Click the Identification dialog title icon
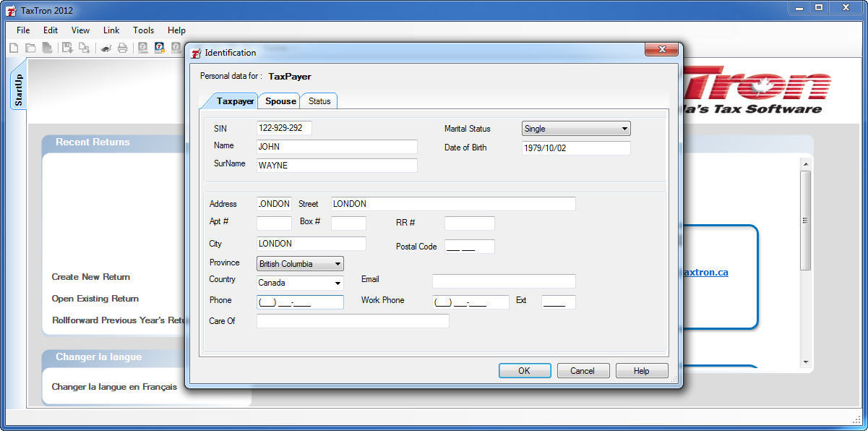Screen dimensions: 868x431 click(x=196, y=53)
